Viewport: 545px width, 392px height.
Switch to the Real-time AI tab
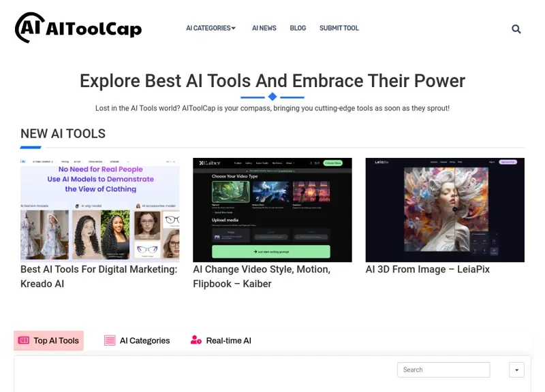(221, 340)
